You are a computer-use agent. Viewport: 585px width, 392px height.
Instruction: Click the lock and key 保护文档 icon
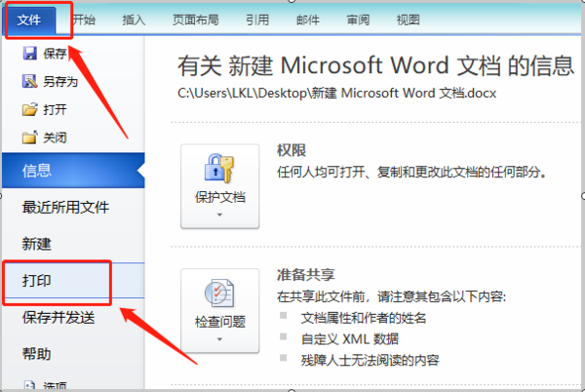click(219, 169)
